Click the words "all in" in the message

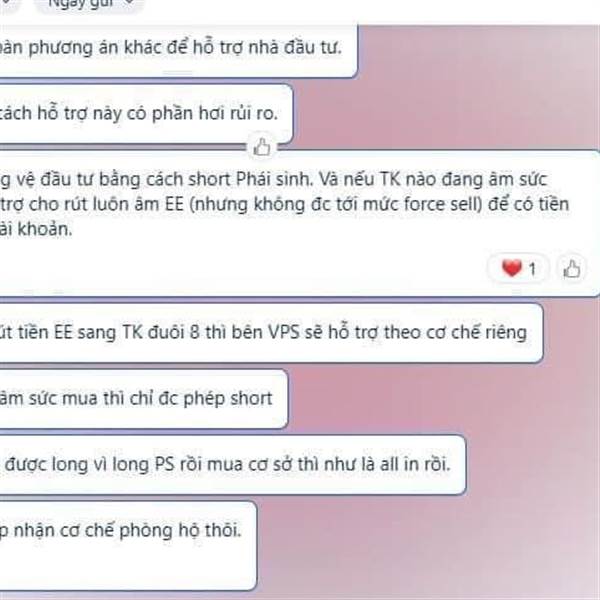click(x=399, y=464)
